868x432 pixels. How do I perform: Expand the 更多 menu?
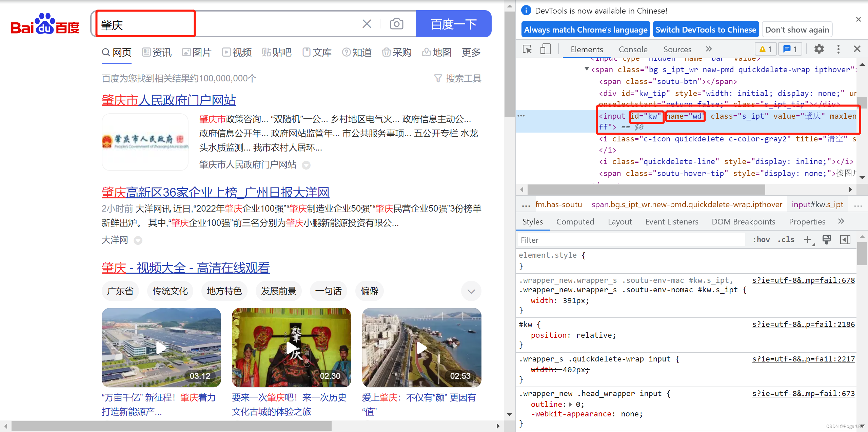[x=471, y=52]
